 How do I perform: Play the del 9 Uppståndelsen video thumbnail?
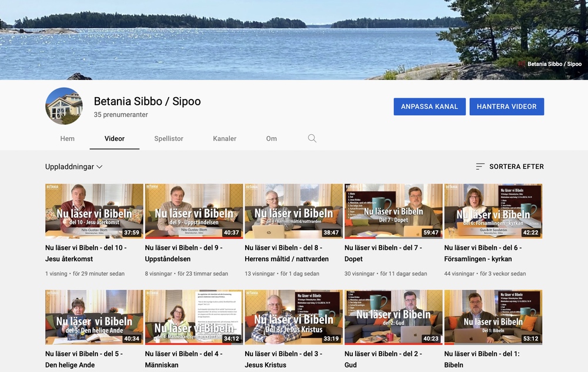[194, 211]
